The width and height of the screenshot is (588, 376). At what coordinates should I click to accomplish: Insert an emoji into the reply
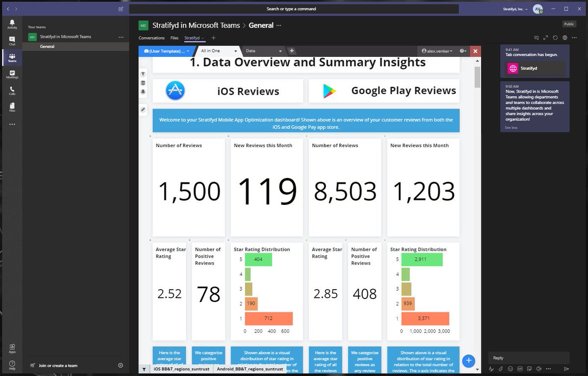click(x=510, y=369)
